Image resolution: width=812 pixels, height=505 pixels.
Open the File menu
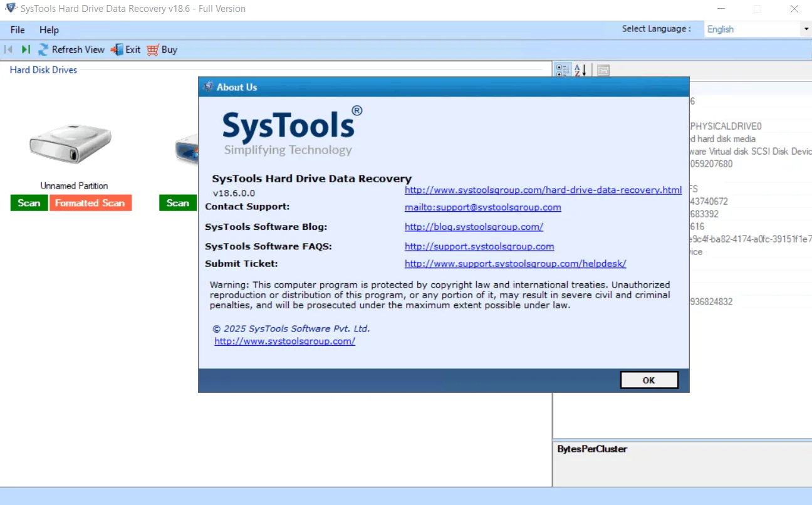point(18,30)
